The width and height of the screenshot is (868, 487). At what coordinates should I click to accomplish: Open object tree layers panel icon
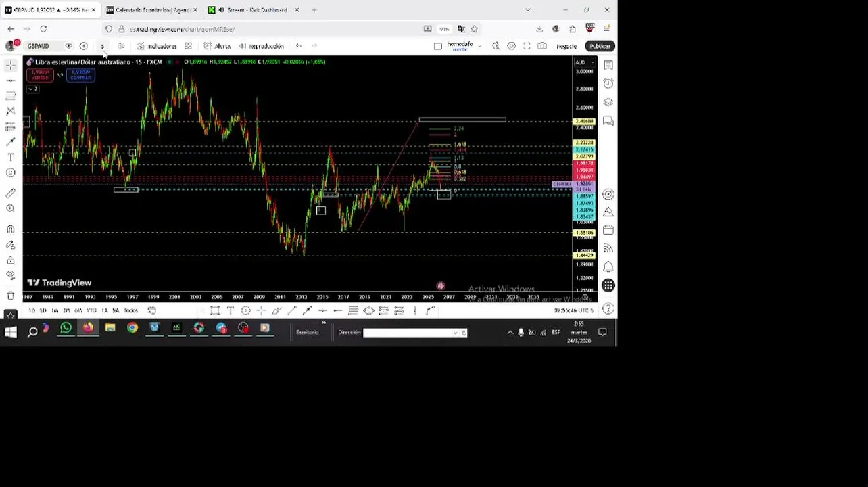coord(608,102)
